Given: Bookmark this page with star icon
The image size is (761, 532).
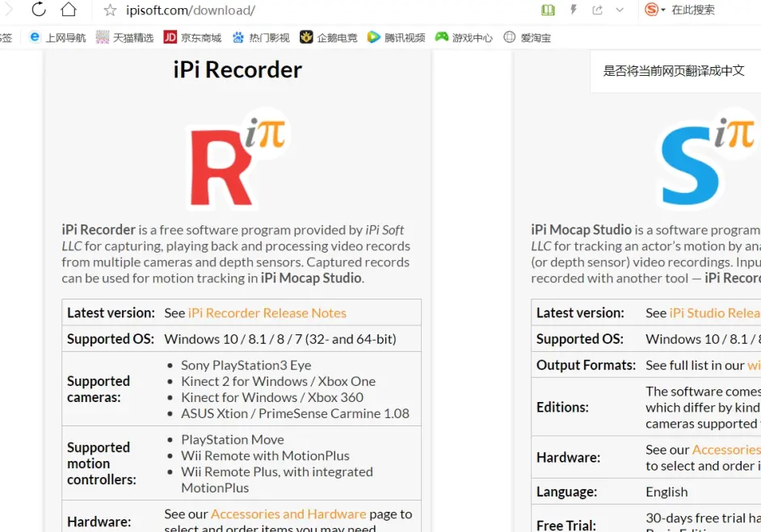Looking at the screenshot, I should tap(110, 10).
